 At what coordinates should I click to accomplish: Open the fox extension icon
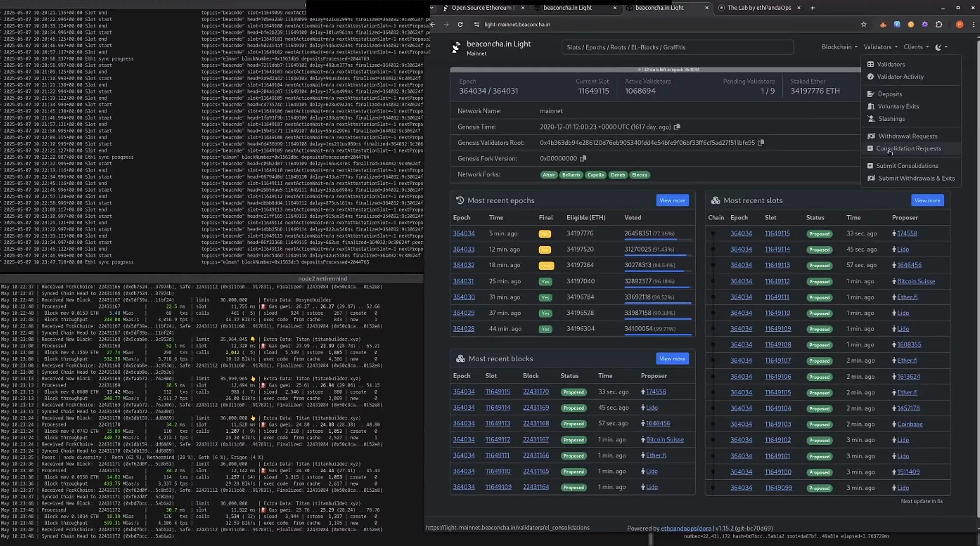click(x=883, y=24)
